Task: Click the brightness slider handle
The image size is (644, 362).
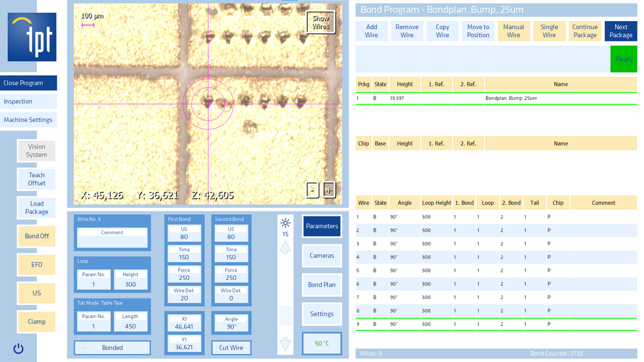Action: (x=285, y=315)
